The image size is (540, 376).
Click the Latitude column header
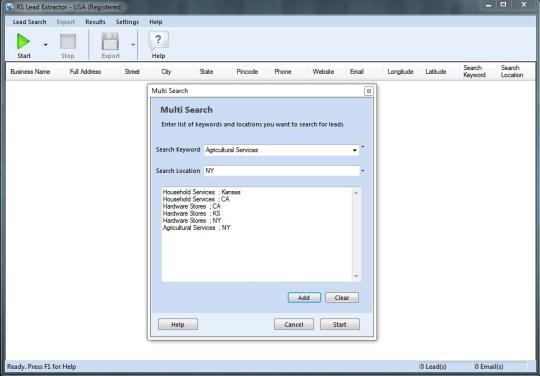click(436, 72)
